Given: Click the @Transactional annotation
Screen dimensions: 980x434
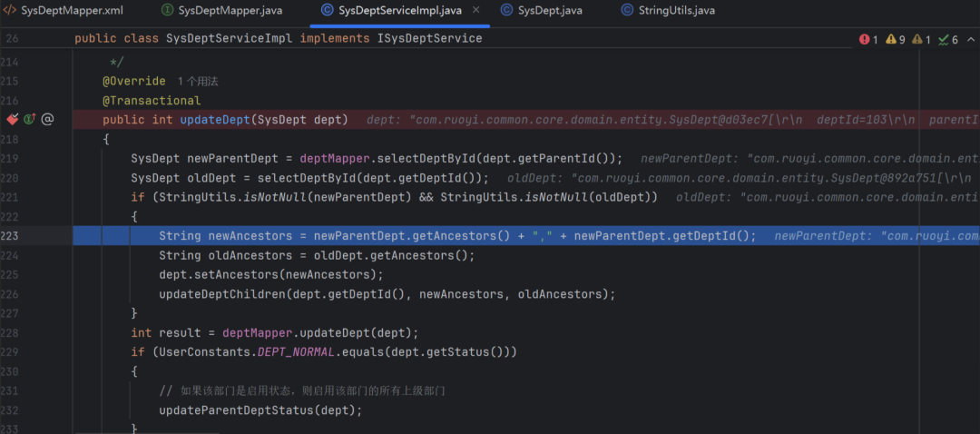Looking at the screenshot, I should [152, 101].
